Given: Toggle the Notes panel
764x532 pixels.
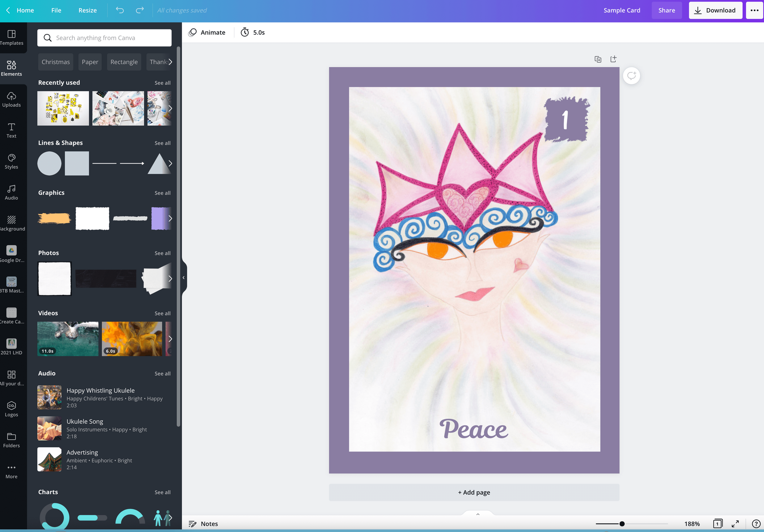Looking at the screenshot, I should pyautogui.click(x=203, y=524).
